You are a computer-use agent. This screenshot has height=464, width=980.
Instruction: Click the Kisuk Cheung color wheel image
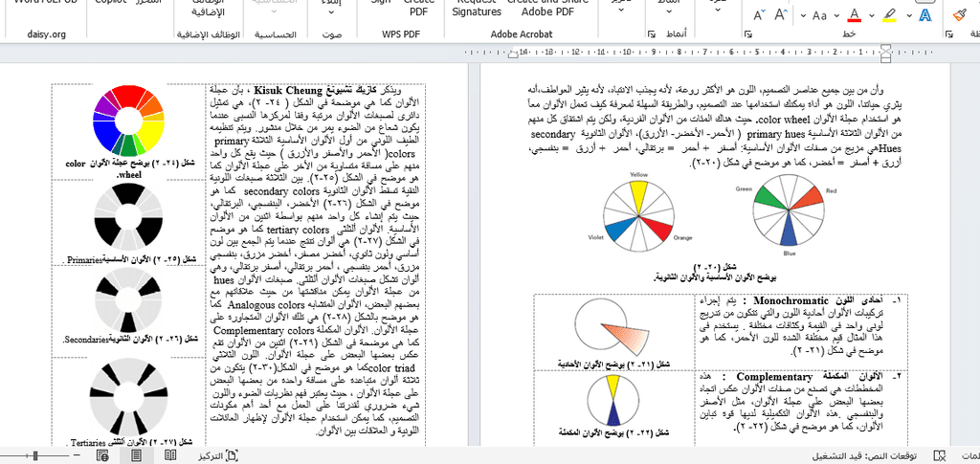[129, 122]
